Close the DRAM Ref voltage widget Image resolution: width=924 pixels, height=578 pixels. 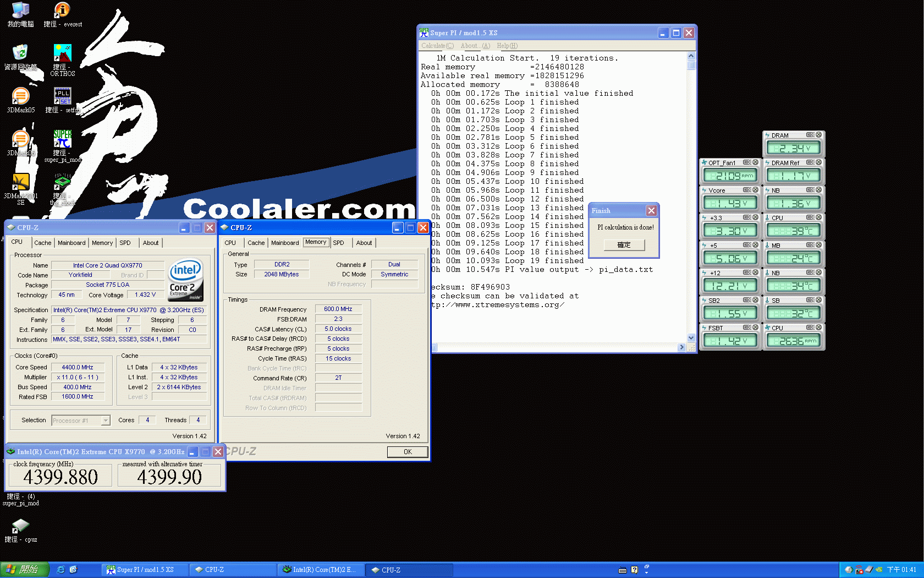click(818, 162)
